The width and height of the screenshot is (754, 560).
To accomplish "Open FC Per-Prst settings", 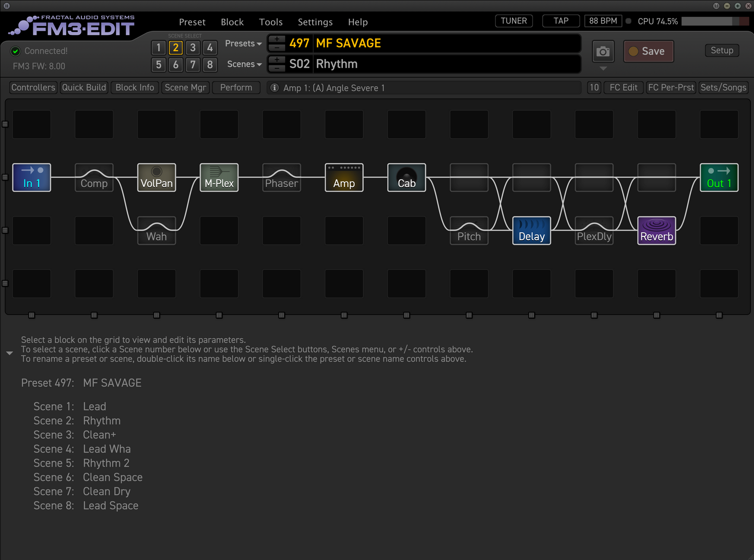I will [671, 88].
